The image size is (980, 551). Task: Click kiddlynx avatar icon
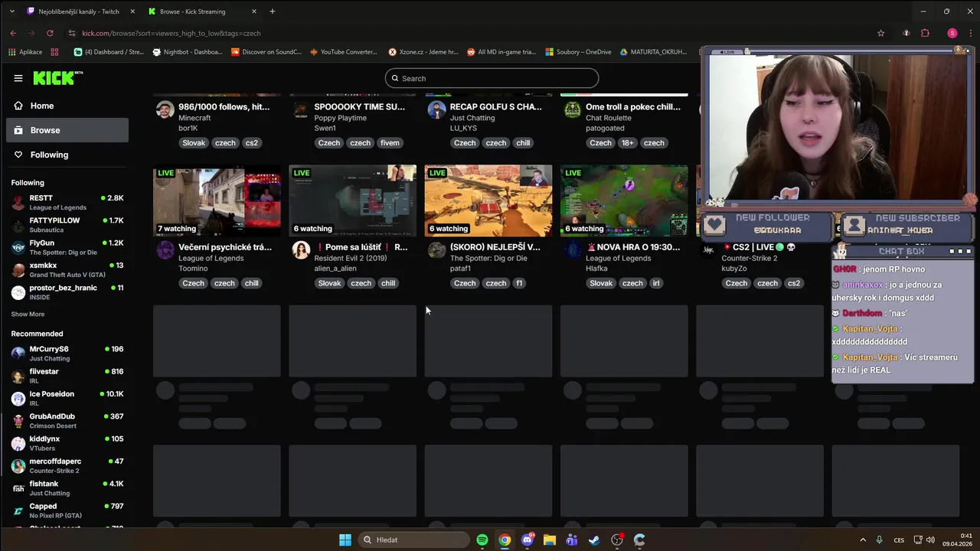[x=18, y=443]
